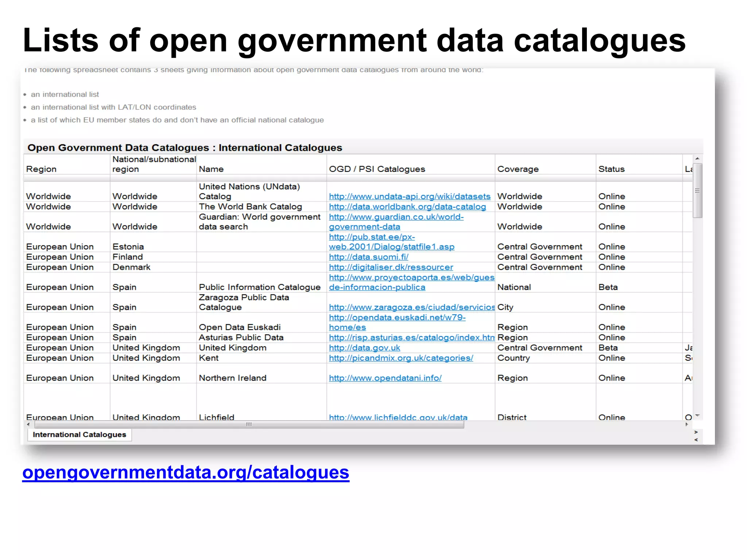Select the Name column header
This screenshot has height=560, width=747.
(x=262, y=164)
